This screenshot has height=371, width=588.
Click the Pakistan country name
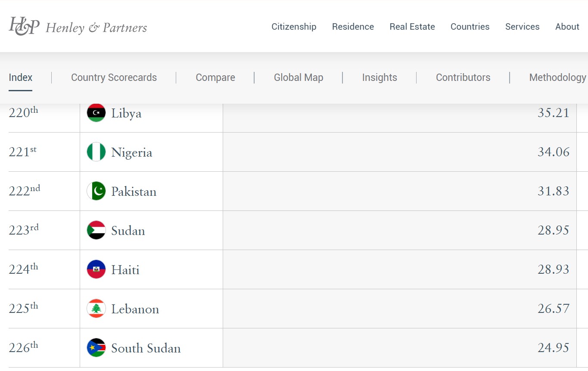(134, 192)
